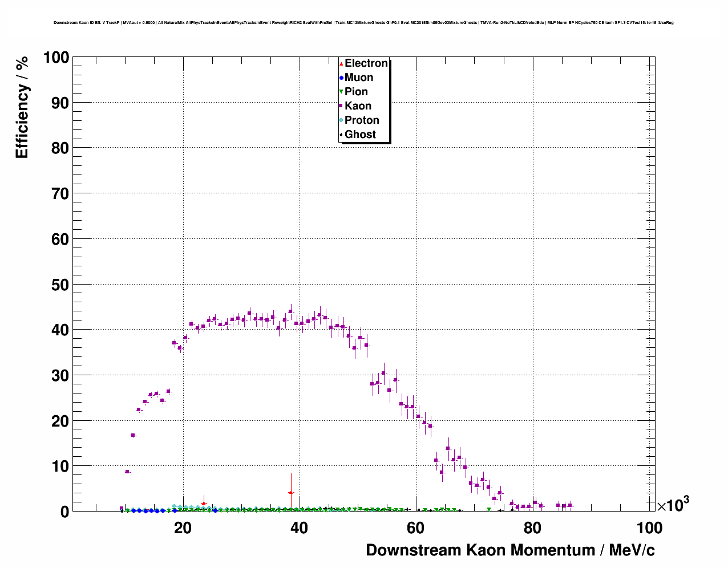Click the y-axis tick label 90
The height and width of the screenshot is (568, 728).
click(x=60, y=103)
